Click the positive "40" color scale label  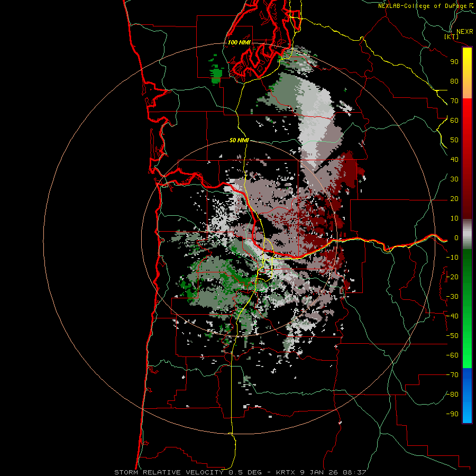point(454,159)
